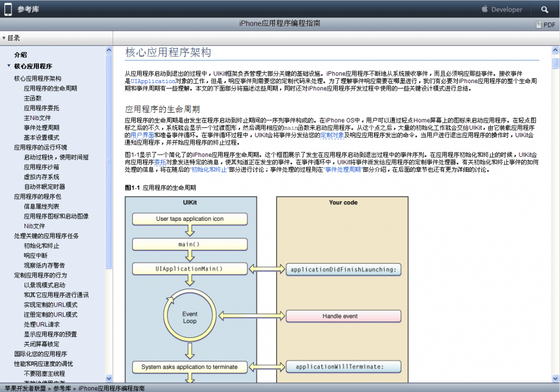
Task: Open 定制应用程序的行为 section
Action: click(40, 275)
